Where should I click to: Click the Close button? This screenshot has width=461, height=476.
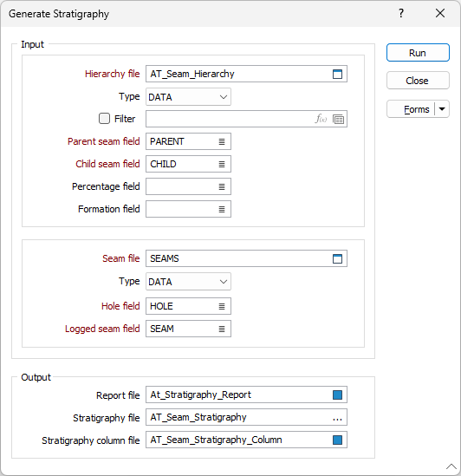pos(418,81)
